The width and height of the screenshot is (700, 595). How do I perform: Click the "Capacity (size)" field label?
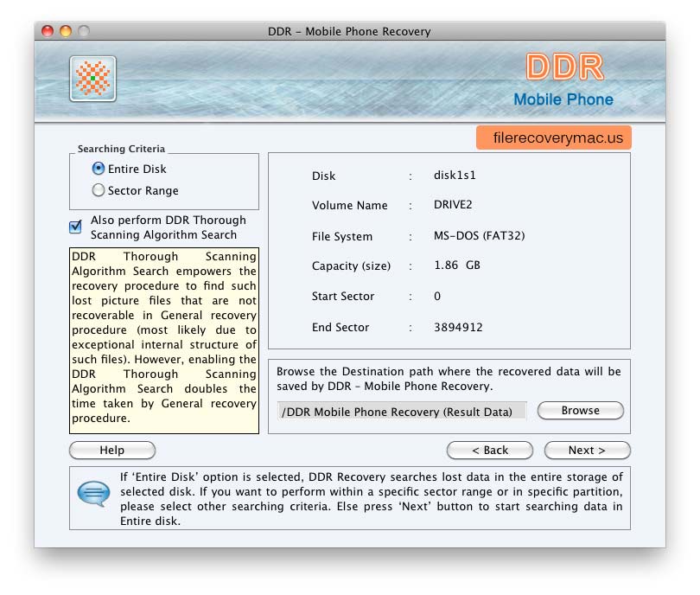[352, 266]
